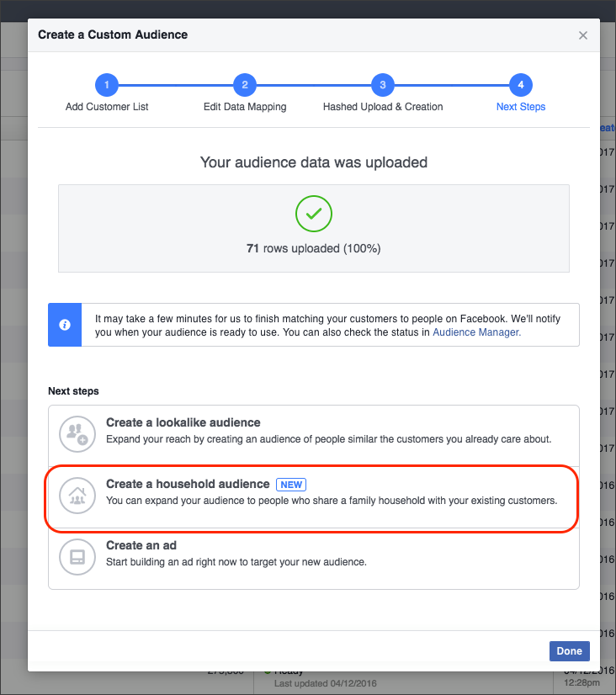The width and height of the screenshot is (616, 695).
Task: Select the Next Steps step label
Action: 521,107
